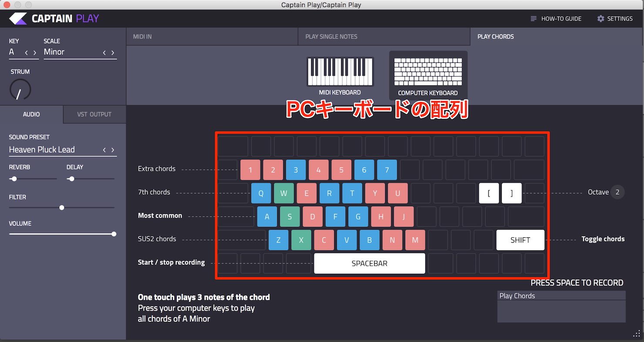The height and width of the screenshot is (342, 644).
Task: Open the HOW-TO GUIDE
Action: tap(556, 19)
